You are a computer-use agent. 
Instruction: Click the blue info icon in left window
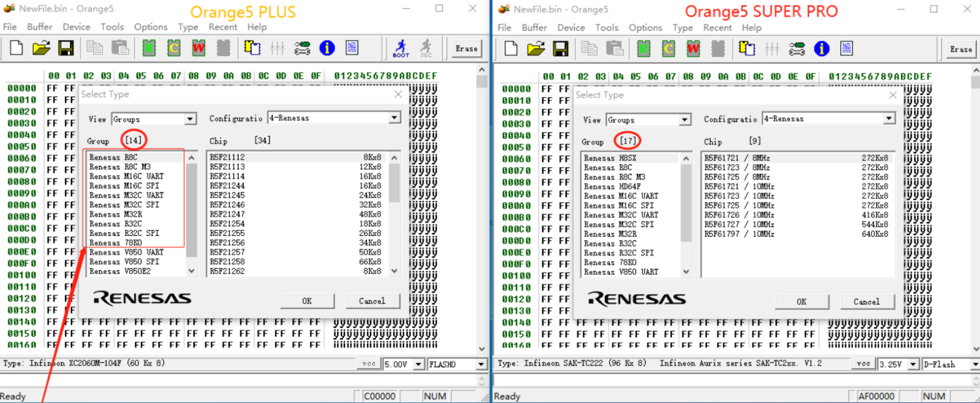click(x=327, y=48)
